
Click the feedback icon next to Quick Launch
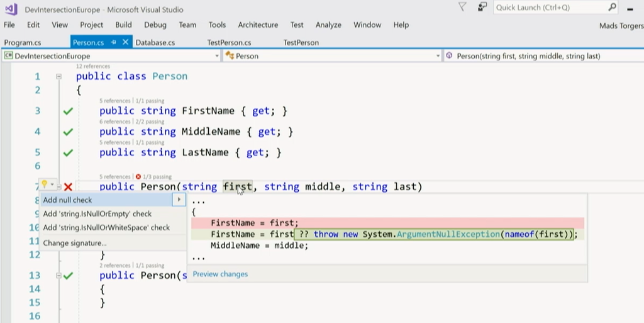(482, 7)
